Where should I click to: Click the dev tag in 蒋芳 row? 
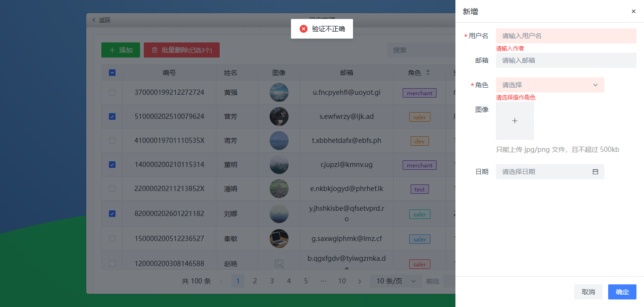tap(420, 141)
